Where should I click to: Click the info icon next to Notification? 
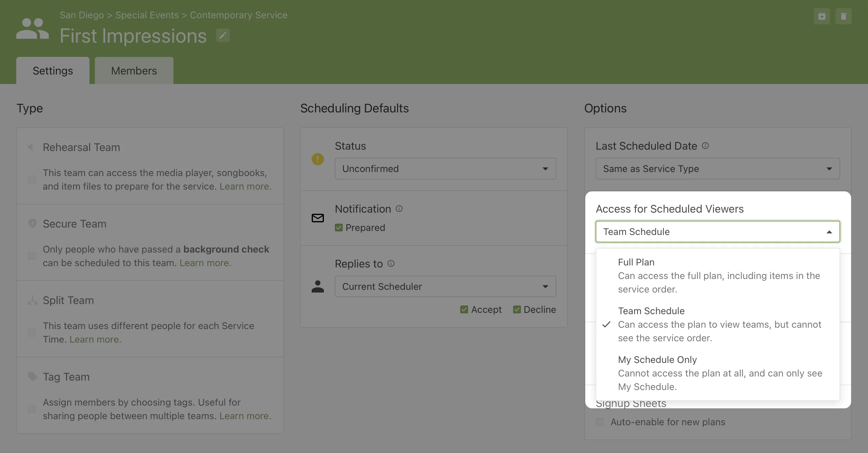(x=399, y=209)
